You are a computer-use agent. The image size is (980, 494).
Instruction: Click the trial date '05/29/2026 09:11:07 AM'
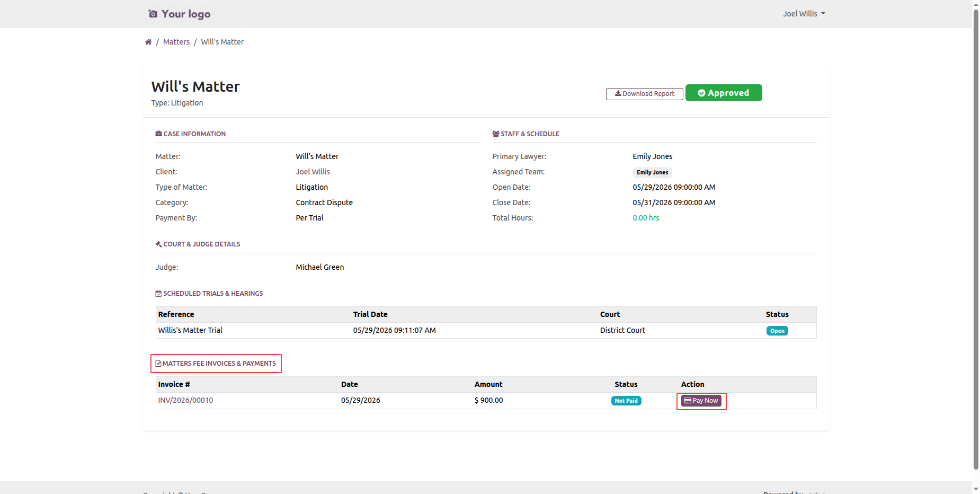[x=395, y=330]
